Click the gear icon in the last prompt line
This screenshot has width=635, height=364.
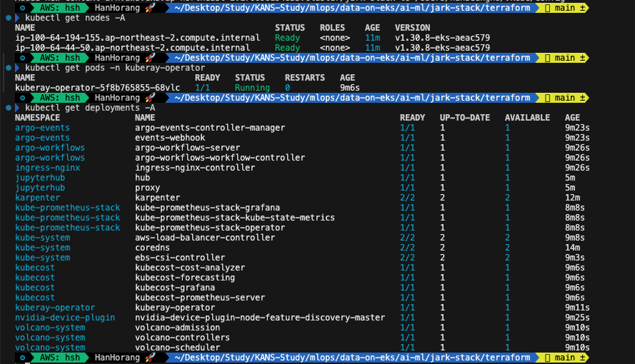pyautogui.click(x=23, y=358)
